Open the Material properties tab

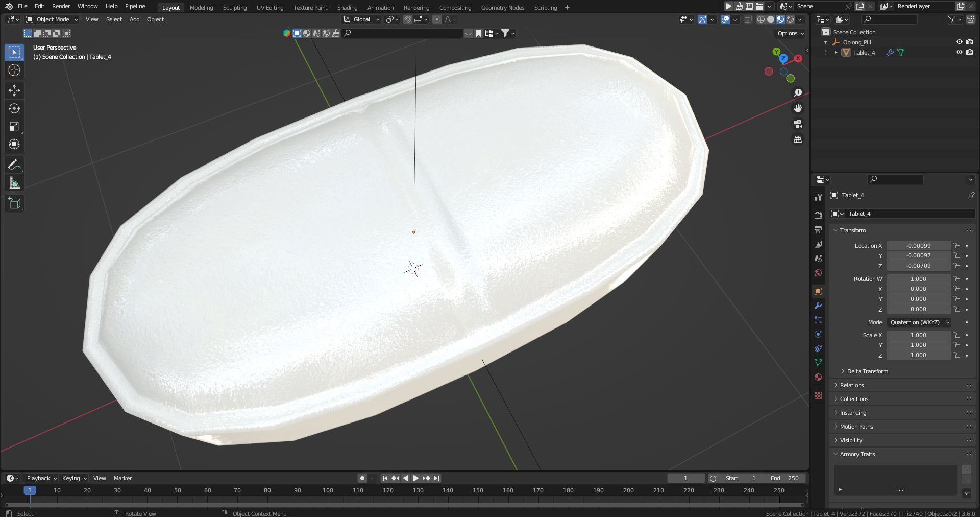818,377
